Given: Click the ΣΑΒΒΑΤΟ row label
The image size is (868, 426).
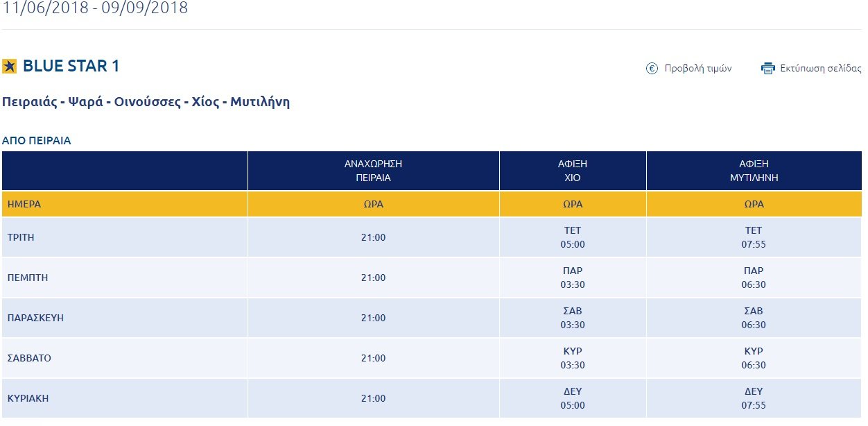Looking at the screenshot, I should (x=29, y=358).
